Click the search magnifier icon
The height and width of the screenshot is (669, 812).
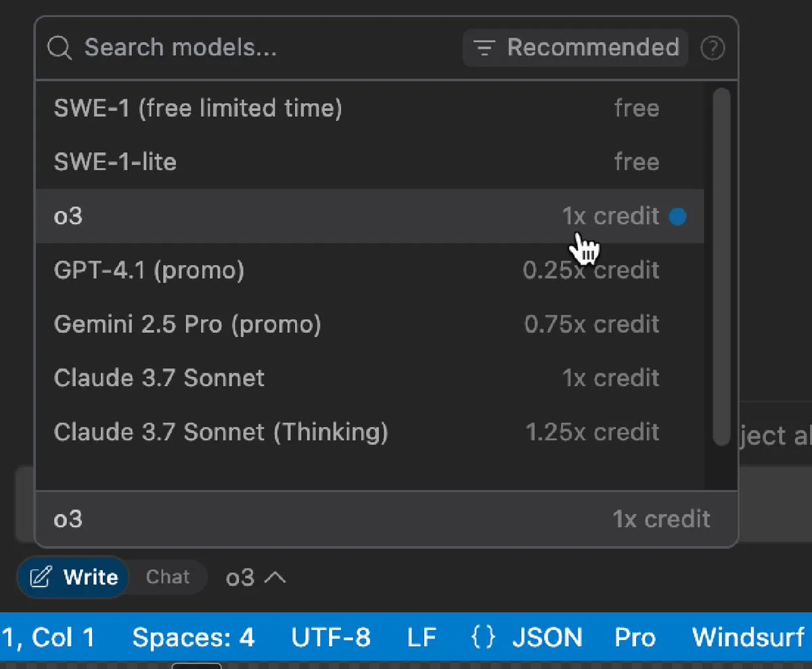(x=60, y=48)
